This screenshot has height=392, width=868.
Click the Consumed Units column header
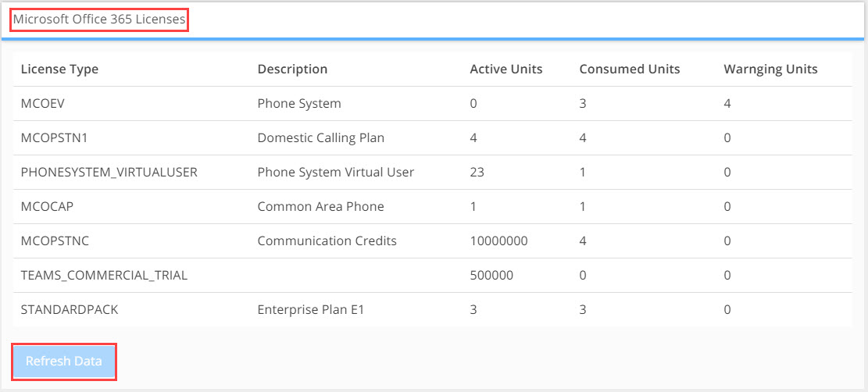(x=630, y=69)
